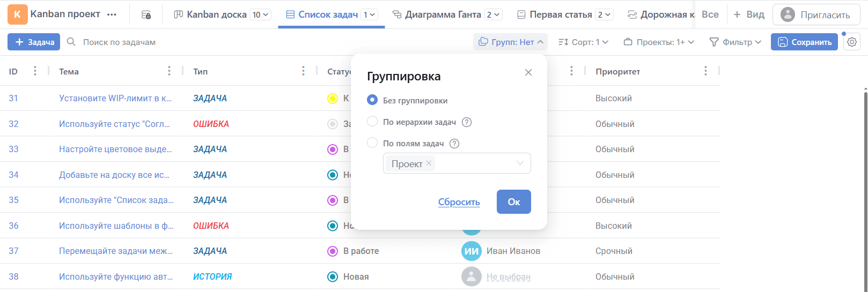Open the column menu for "Тема" header
Viewport: 868px width, 292px height.
pos(169,71)
